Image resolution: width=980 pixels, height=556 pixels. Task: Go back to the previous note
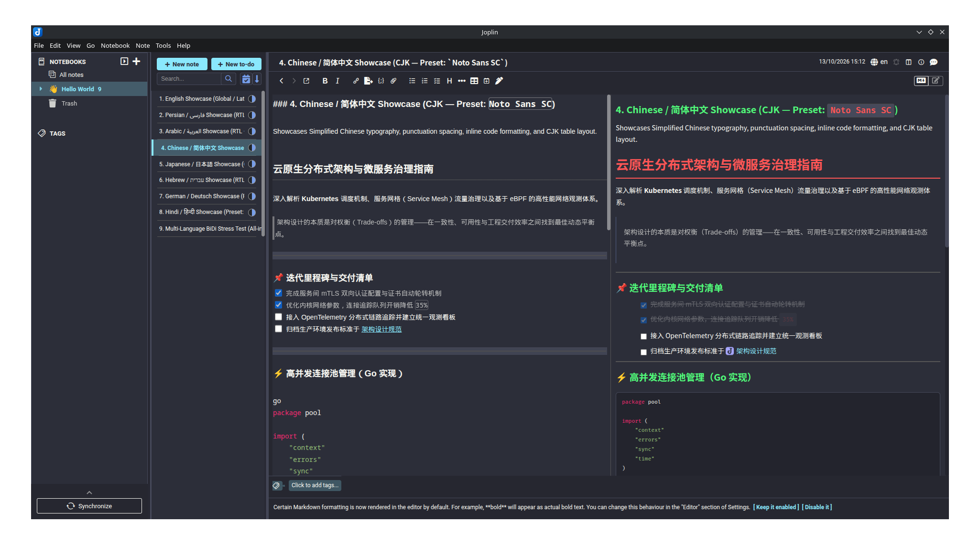pos(282,81)
